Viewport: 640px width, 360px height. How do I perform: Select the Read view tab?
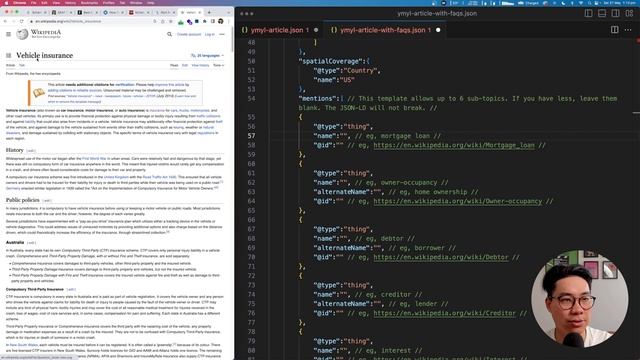pyautogui.click(x=174, y=65)
